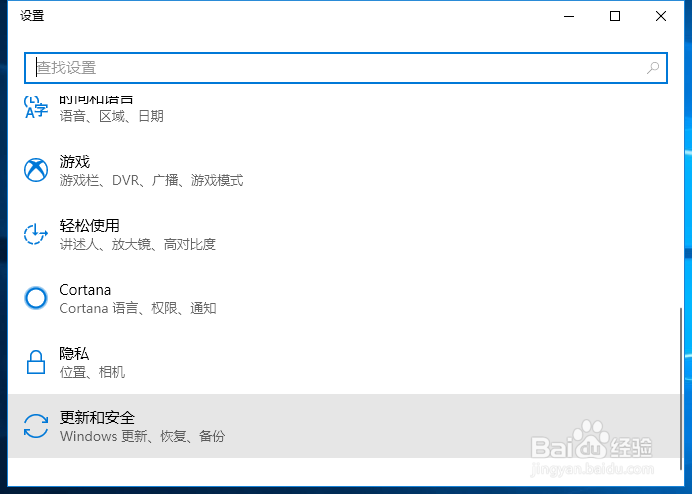This screenshot has height=494, width=692.
Task: Click the 位置、相机 description text
Action: click(x=92, y=372)
